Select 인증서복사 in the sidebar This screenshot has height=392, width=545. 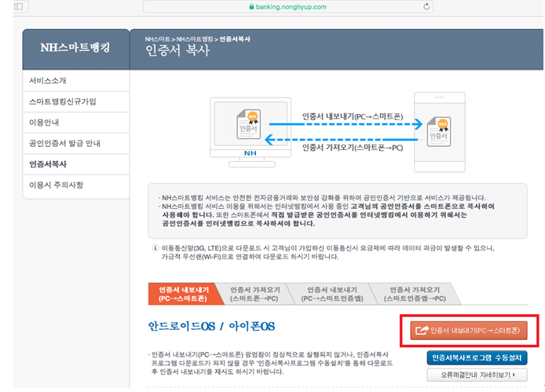tap(76, 164)
